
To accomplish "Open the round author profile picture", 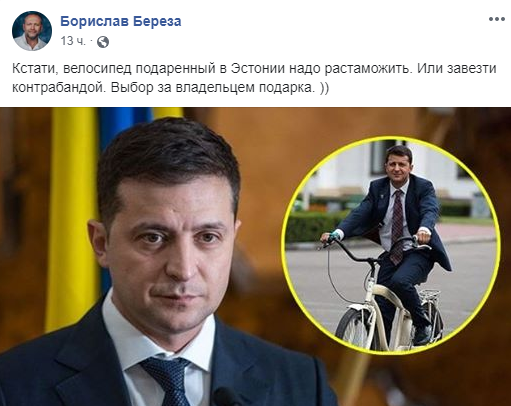I will tap(32, 31).
